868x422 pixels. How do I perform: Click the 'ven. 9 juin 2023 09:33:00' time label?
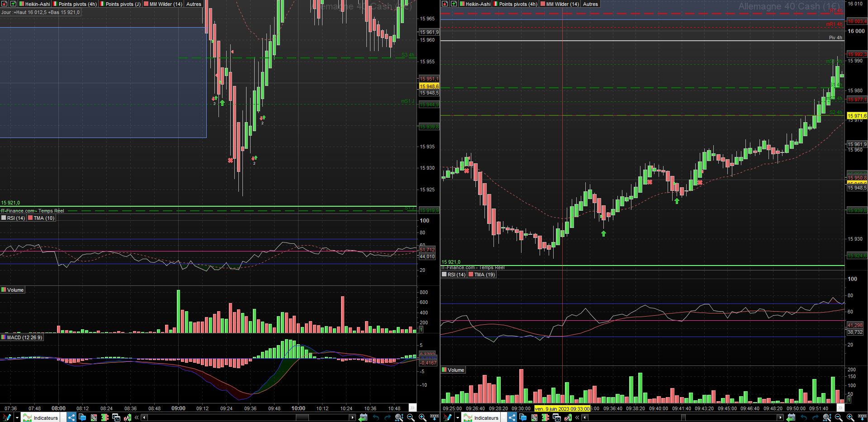tap(562, 408)
